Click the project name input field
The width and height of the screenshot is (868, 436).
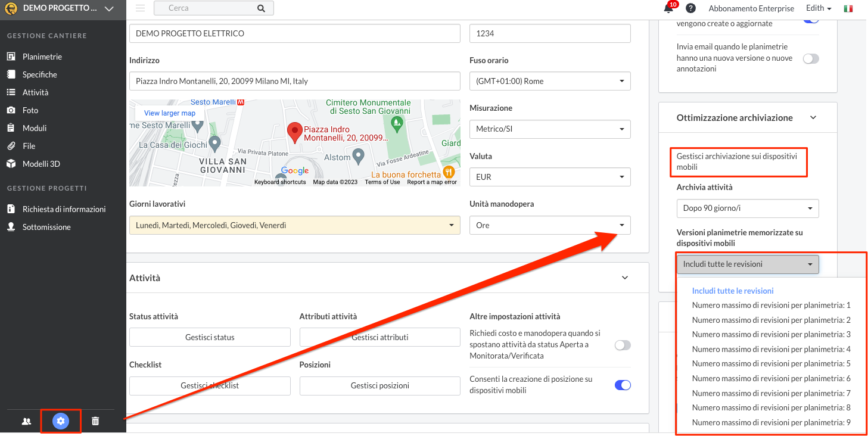[295, 33]
